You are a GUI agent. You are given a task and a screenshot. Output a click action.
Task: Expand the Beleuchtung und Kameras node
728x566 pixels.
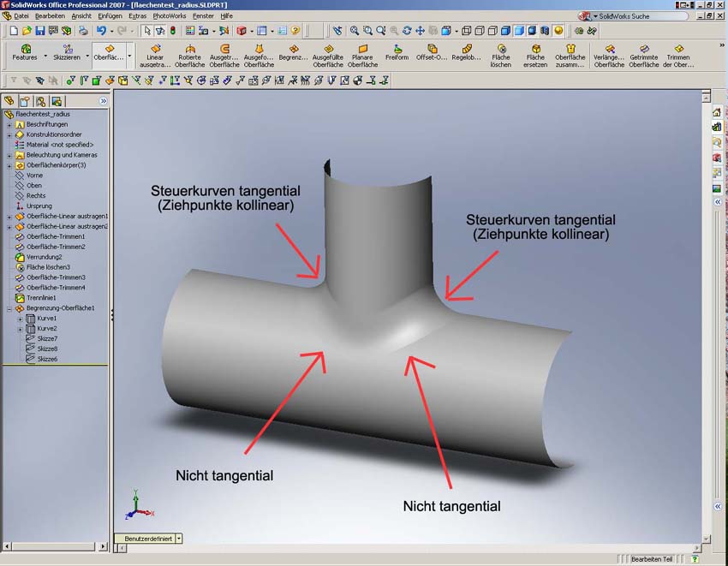[x=9, y=155]
